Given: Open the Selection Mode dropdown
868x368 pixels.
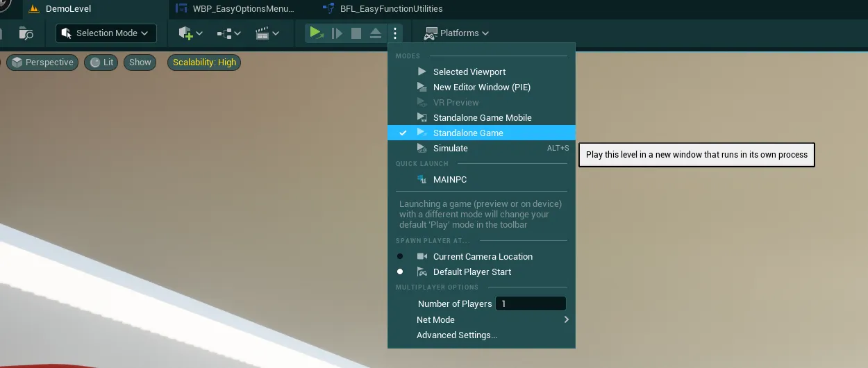Looking at the screenshot, I should pos(106,33).
